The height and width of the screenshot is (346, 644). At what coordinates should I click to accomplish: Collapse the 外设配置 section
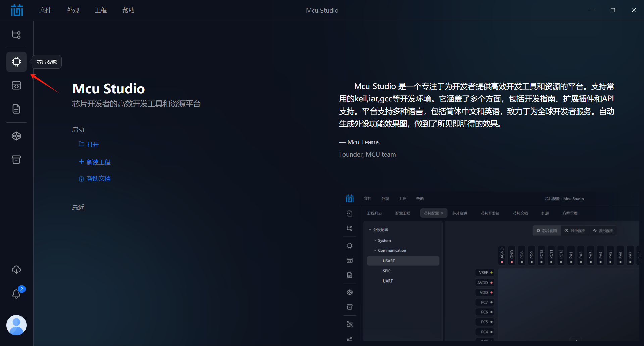[x=370, y=229]
